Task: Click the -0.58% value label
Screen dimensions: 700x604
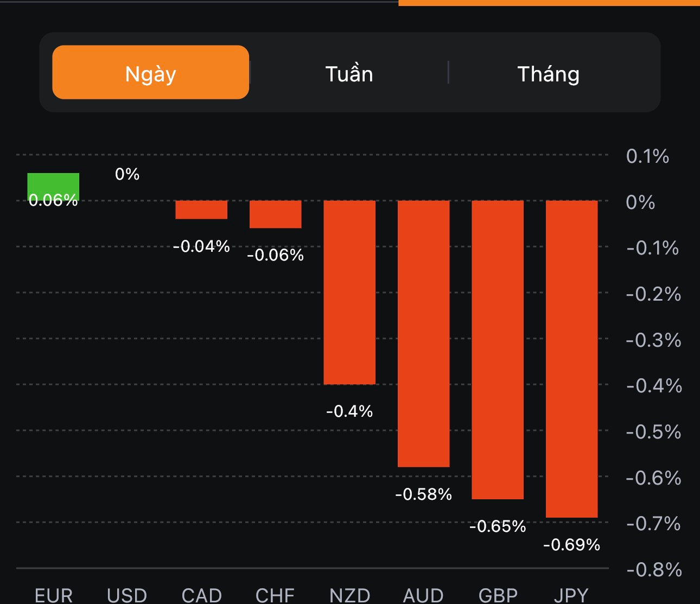Action: point(423,494)
